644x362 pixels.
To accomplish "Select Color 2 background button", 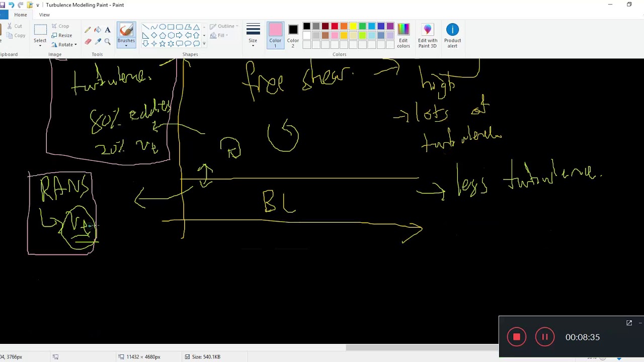I will 293,36.
